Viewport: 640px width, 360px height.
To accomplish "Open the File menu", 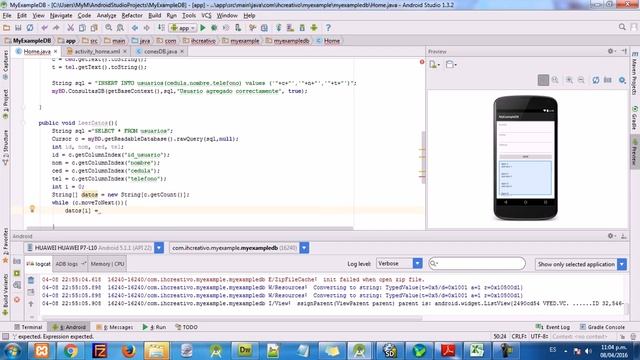I will pyautogui.click(x=7, y=16).
